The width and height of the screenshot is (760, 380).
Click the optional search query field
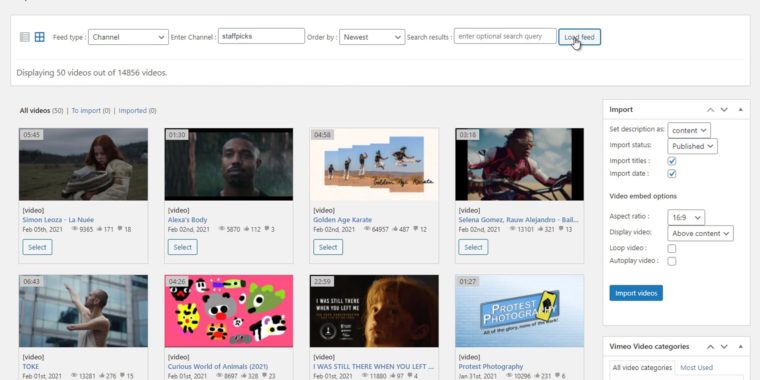(505, 36)
